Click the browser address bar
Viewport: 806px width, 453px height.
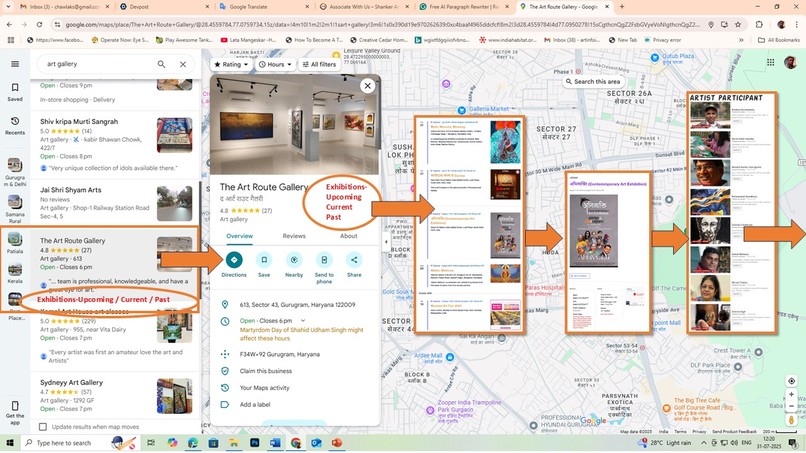click(x=380, y=24)
